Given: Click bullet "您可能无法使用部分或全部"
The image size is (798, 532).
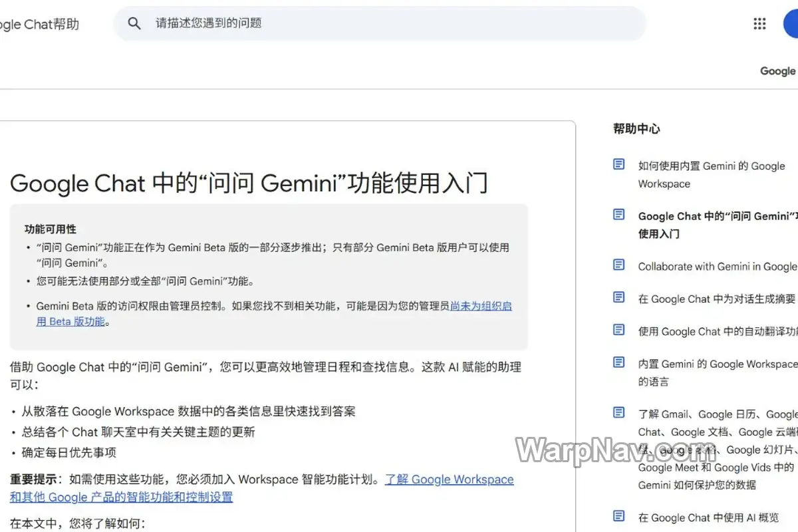Looking at the screenshot, I should tap(145, 281).
